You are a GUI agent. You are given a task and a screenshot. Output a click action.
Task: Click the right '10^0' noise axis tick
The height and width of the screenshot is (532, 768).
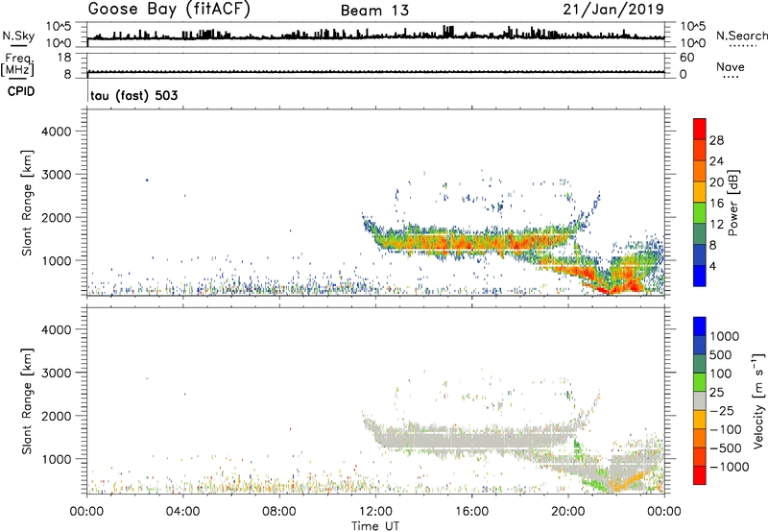[x=692, y=43]
